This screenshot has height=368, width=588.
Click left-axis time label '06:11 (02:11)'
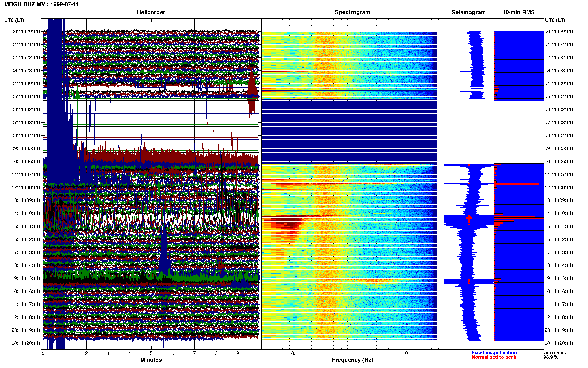tap(26, 109)
